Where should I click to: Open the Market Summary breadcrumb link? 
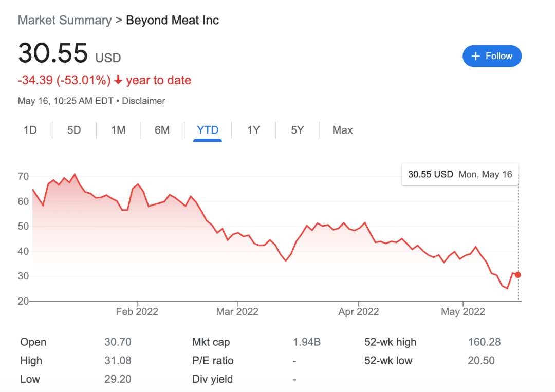(65, 21)
